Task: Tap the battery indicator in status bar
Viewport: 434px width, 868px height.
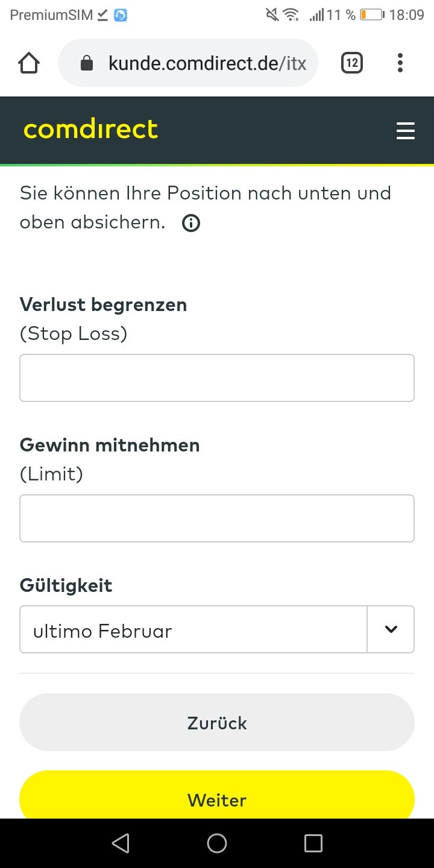Action: [x=371, y=15]
